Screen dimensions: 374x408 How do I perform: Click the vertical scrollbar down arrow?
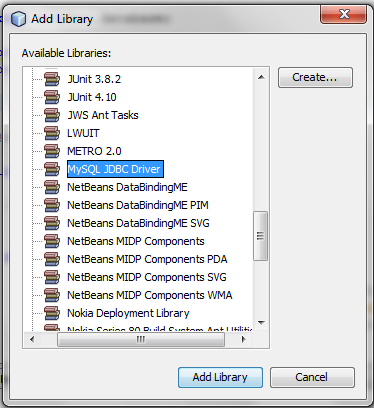click(x=261, y=323)
